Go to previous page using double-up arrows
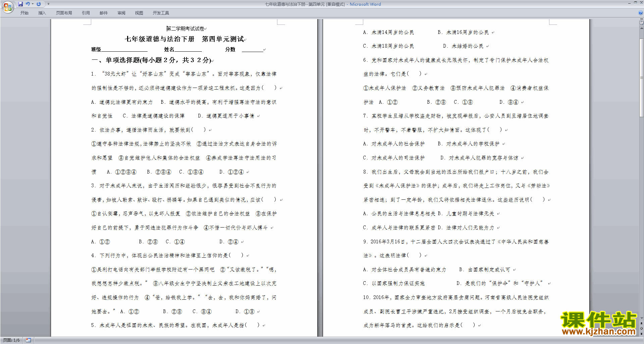This screenshot has height=344, width=644. tap(642, 323)
